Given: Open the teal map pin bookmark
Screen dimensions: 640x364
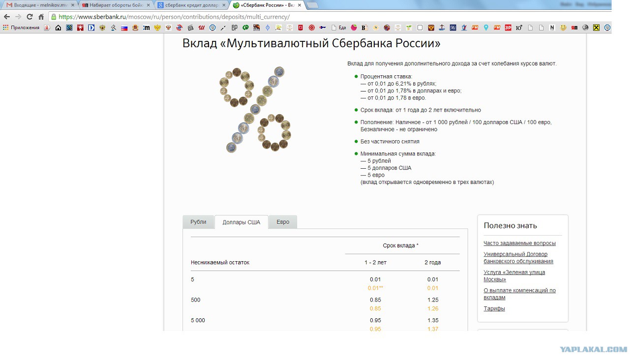Looking at the screenshot, I should pos(486,28).
